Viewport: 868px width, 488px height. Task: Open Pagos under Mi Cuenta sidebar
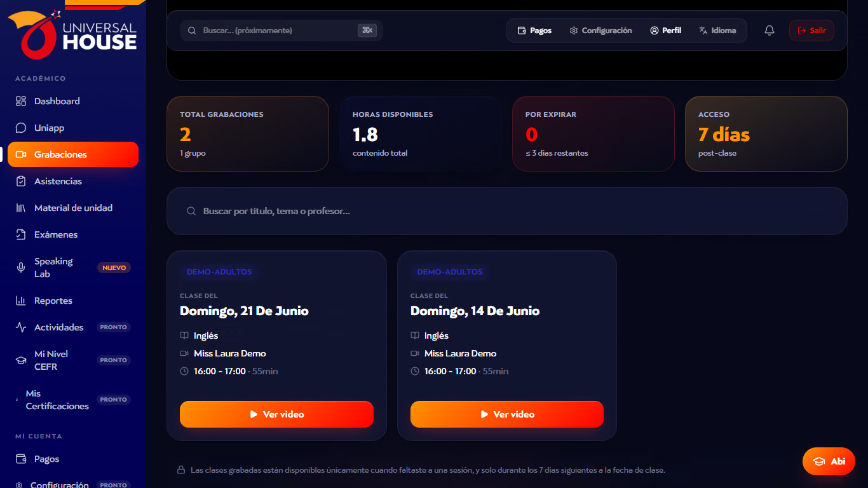pyautogui.click(x=73, y=459)
